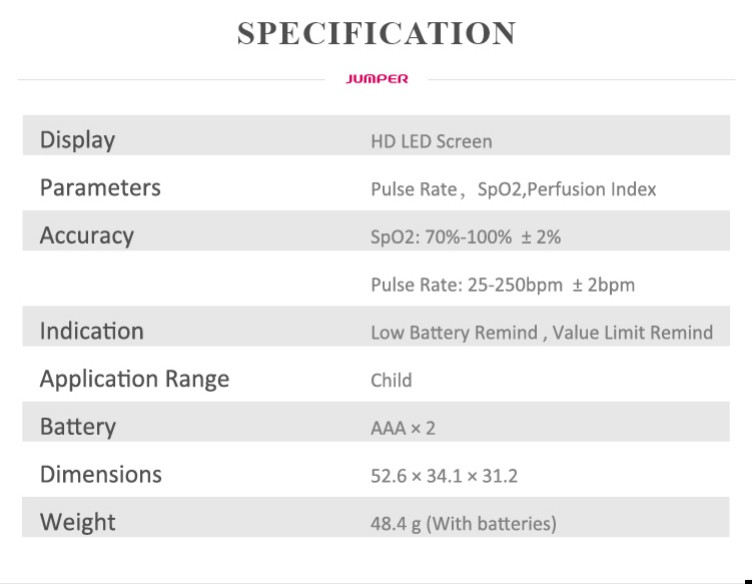Select the Application Range label
752x584 pixels.
[135, 379]
